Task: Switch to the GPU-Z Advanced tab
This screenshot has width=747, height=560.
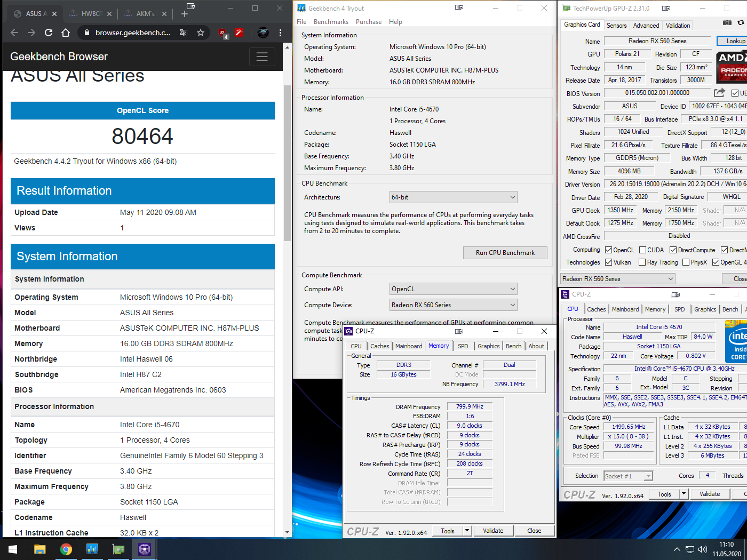Action: pos(646,26)
